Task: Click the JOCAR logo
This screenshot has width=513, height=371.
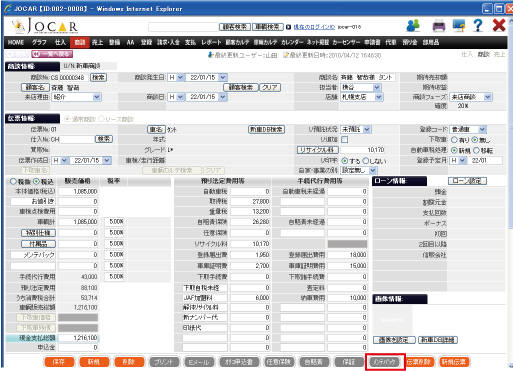Action: point(45,26)
